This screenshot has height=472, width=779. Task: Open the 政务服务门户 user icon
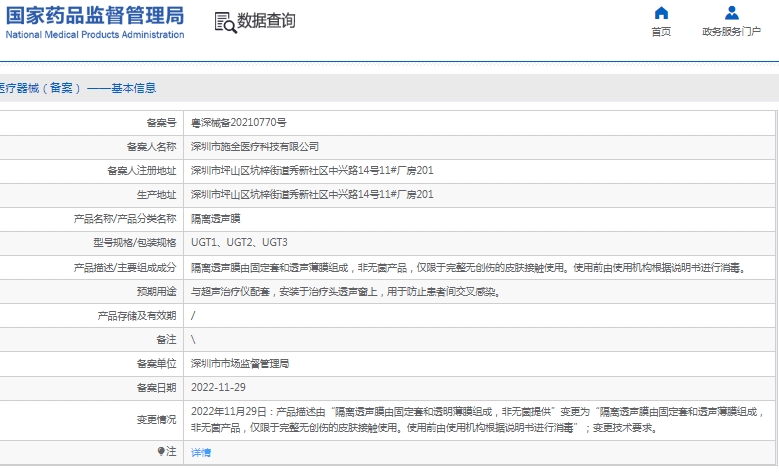pyautogui.click(x=731, y=12)
